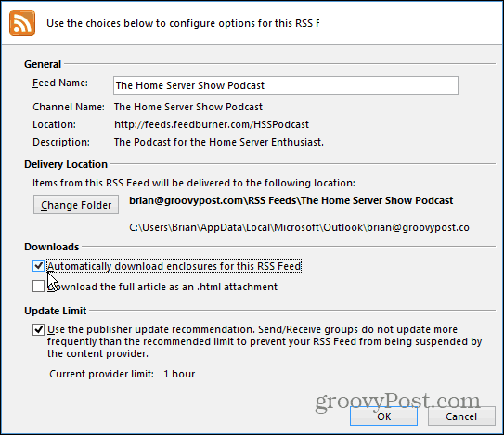The height and width of the screenshot is (435, 504).
Task: Click the Downloads section heading
Action: pos(52,247)
